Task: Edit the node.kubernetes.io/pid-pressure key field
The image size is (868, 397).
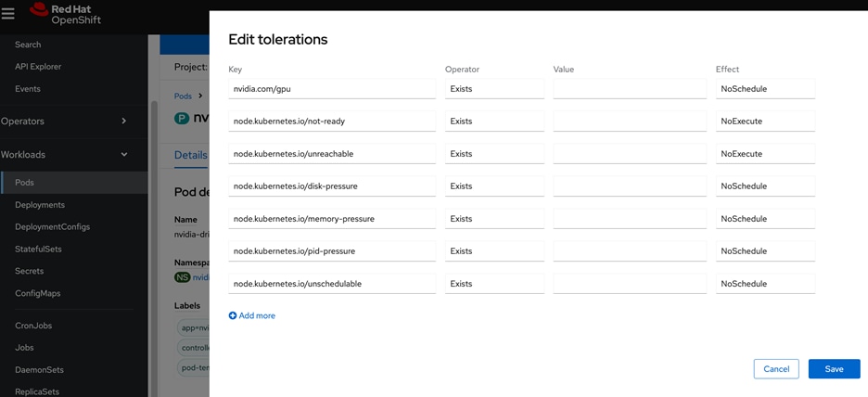Action: click(x=332, y=251)
